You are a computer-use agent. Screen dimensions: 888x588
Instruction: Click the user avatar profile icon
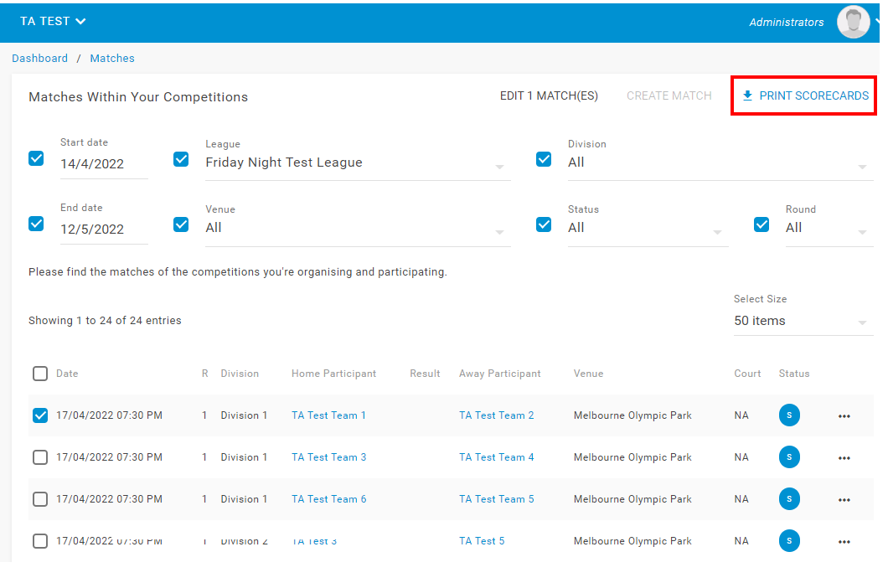pos(853,23)
